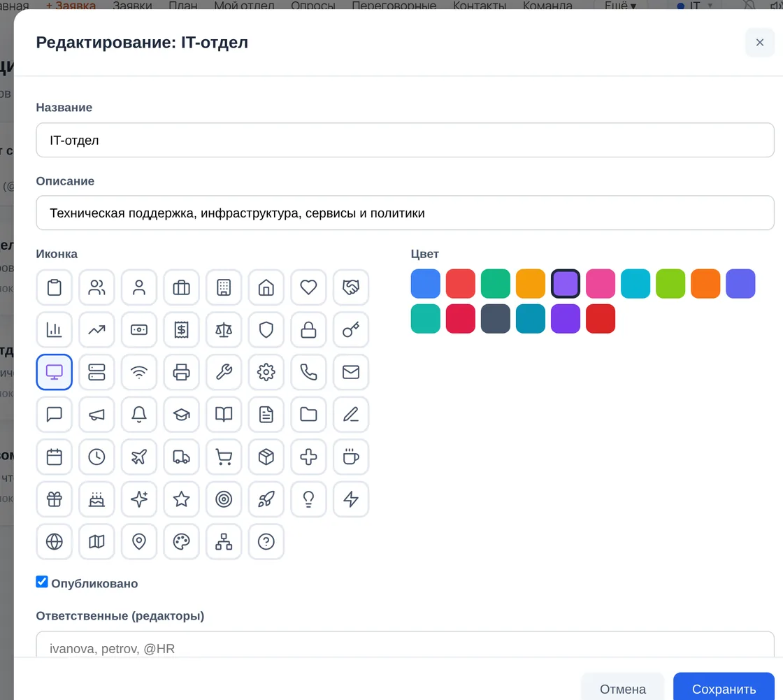Pick the scales of justice icon
The height and width of the screenshot is (700, 783).
[224, 330]
